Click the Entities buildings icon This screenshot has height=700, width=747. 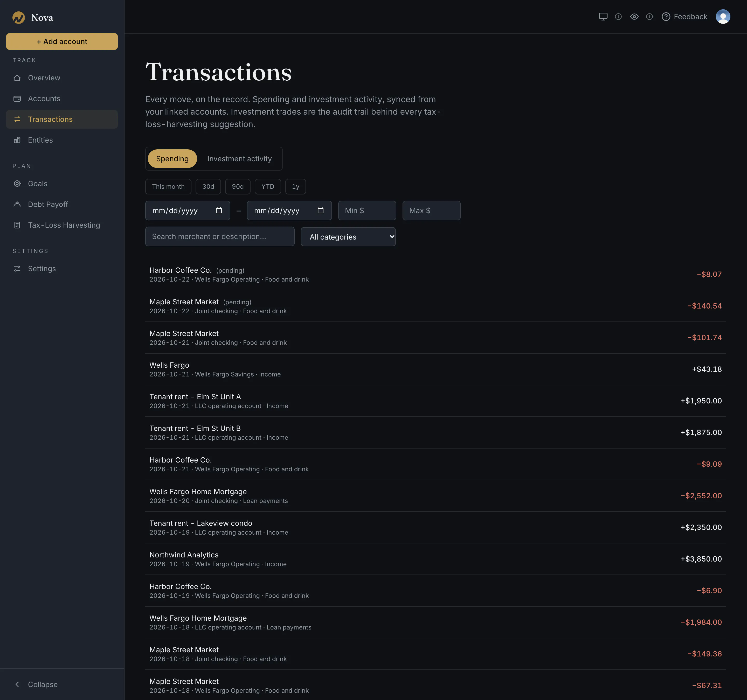(17, 140)
